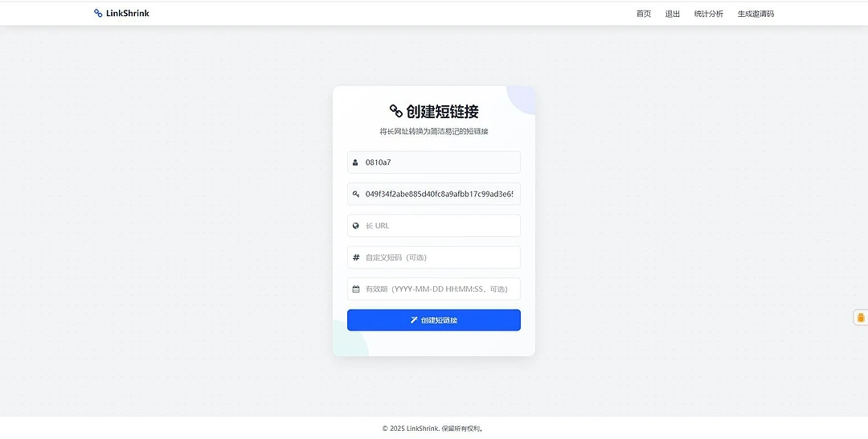Click the hash icon for custom short code

pos(356,257)
